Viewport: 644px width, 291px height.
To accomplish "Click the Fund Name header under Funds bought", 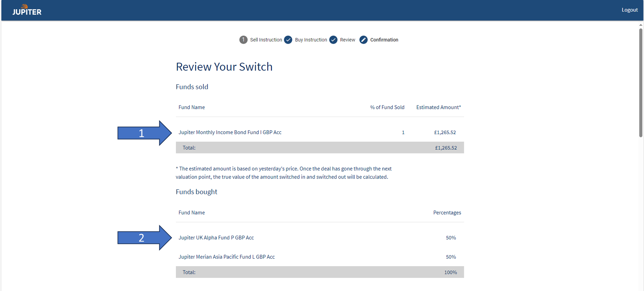I will point(192,213).
